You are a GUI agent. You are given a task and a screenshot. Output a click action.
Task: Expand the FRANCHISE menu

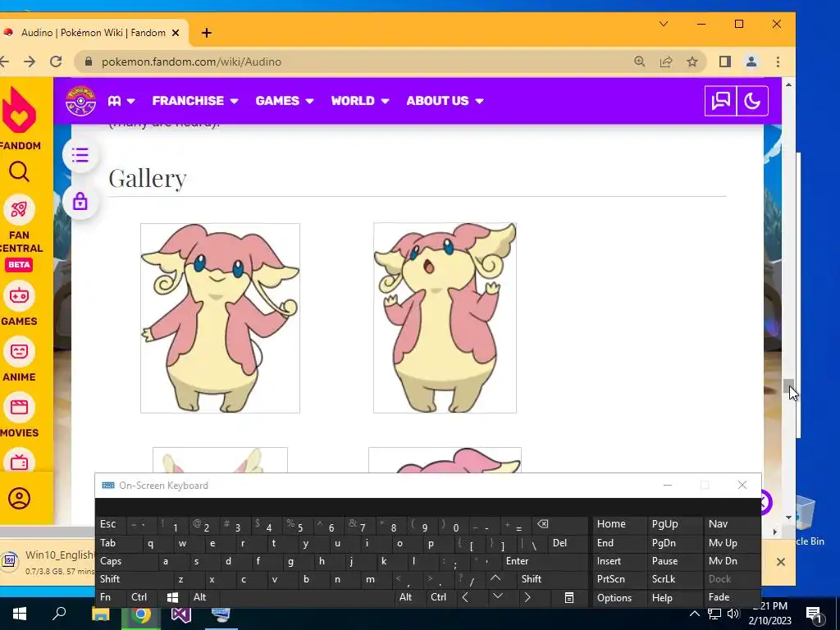(x=195, y=101)
